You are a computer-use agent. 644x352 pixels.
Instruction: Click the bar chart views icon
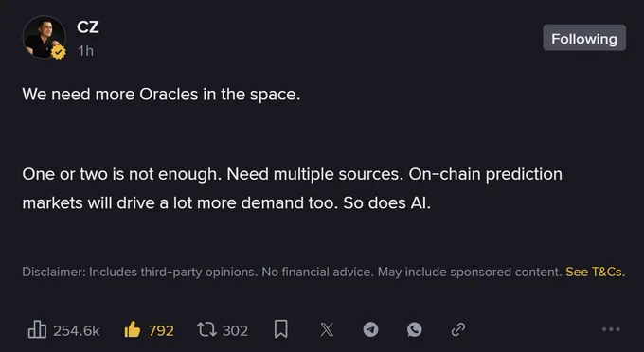(37, 329)
